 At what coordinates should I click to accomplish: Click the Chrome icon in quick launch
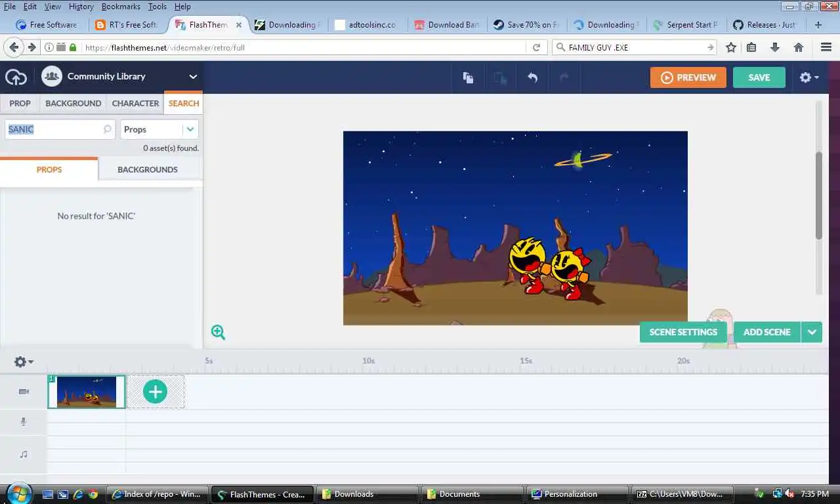pyautogui.click(x=93, y=494)
